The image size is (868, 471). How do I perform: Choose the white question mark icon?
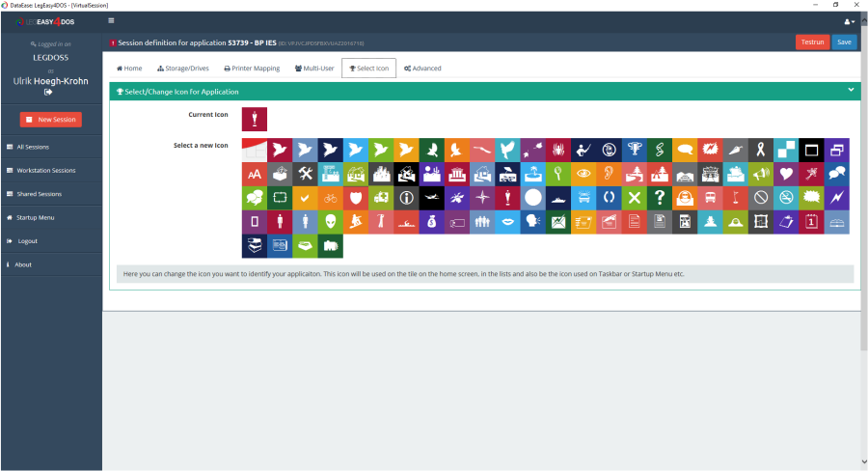point(660,198)
